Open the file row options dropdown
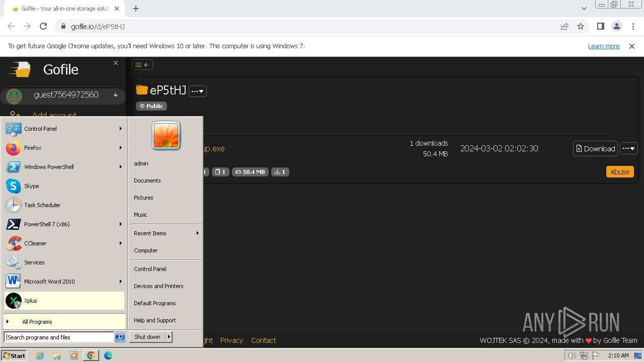The height and width of the screenshot is (362, 644). (x=629, y=148)
